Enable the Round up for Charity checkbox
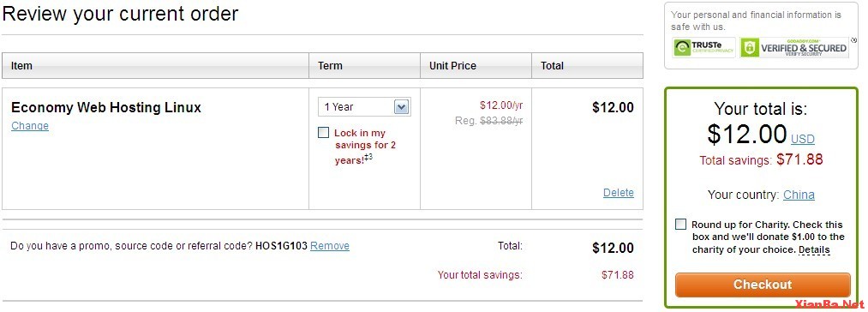This screenshot has height=312, width=868. point(680,225)
